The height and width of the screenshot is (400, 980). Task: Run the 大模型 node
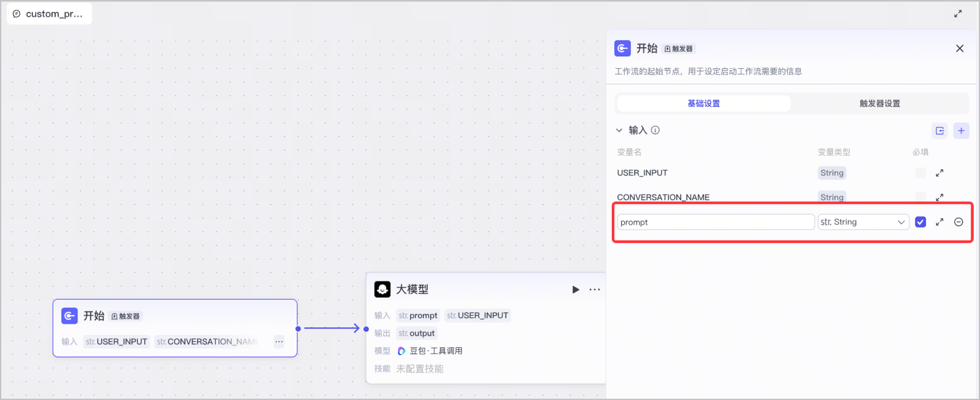(x=576, y=290)
